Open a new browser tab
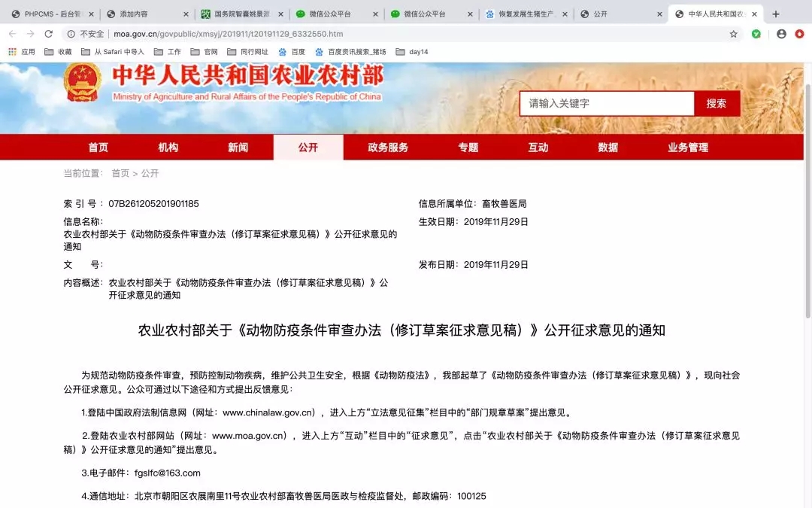This screenshot has width=812, height=508. 776,14
